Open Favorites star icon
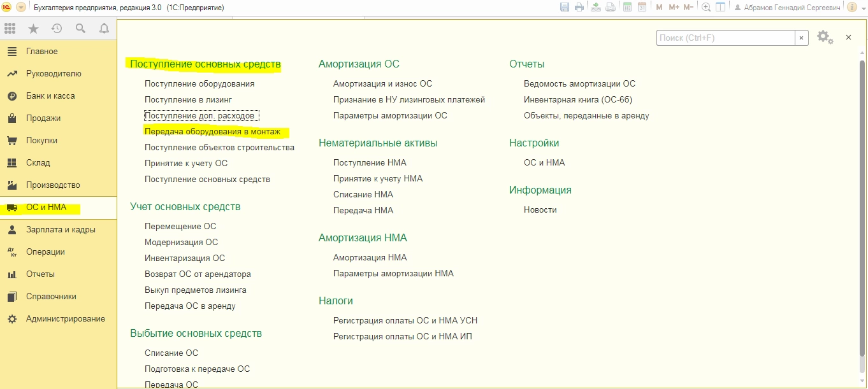The width and height of the screenshot is (868, 389). click(33, 28)
